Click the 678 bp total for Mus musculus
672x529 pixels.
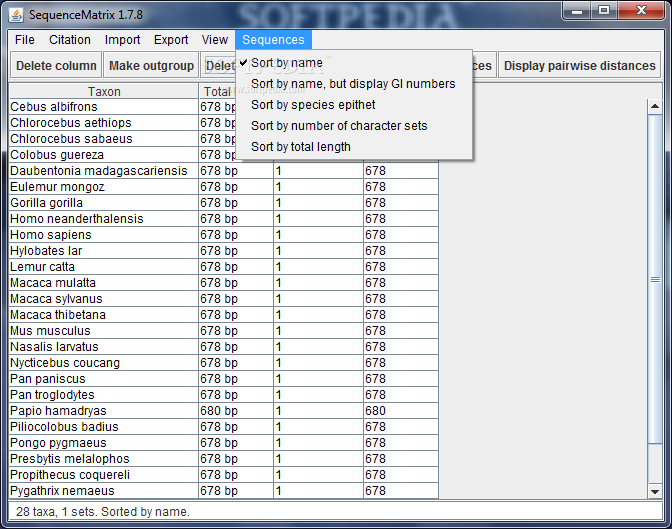pyautogui.click(x=236, y=331)
